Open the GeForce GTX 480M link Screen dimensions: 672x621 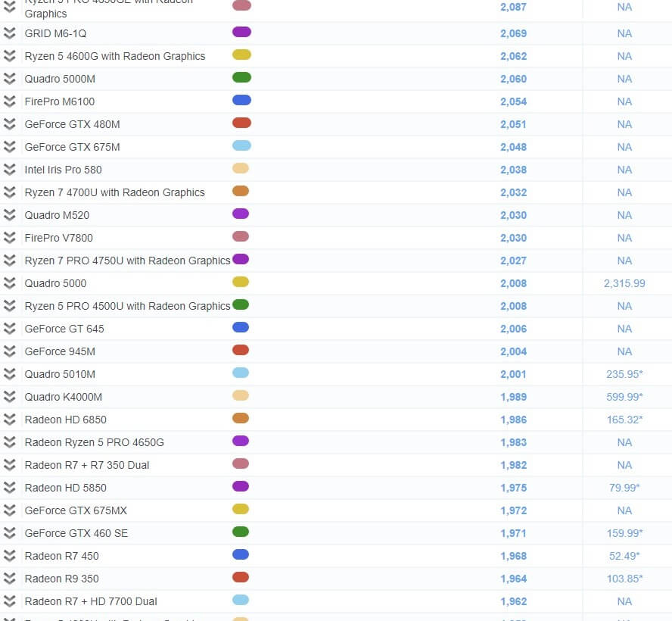[72, 124]
